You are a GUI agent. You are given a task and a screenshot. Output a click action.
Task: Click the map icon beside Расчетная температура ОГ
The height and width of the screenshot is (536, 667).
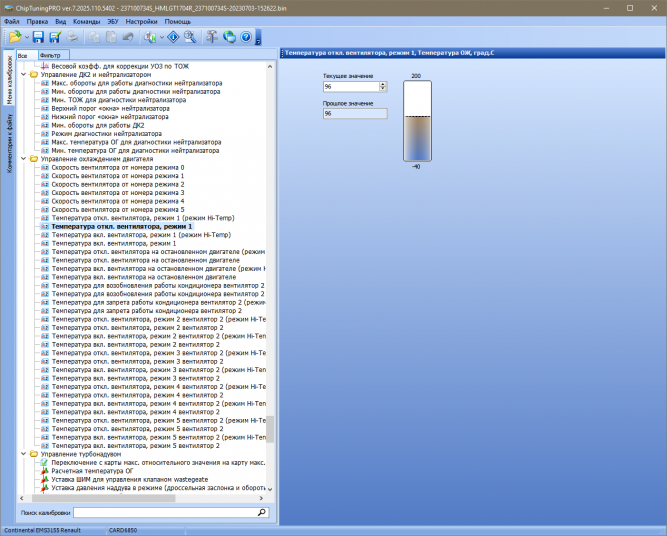[45, 471]
